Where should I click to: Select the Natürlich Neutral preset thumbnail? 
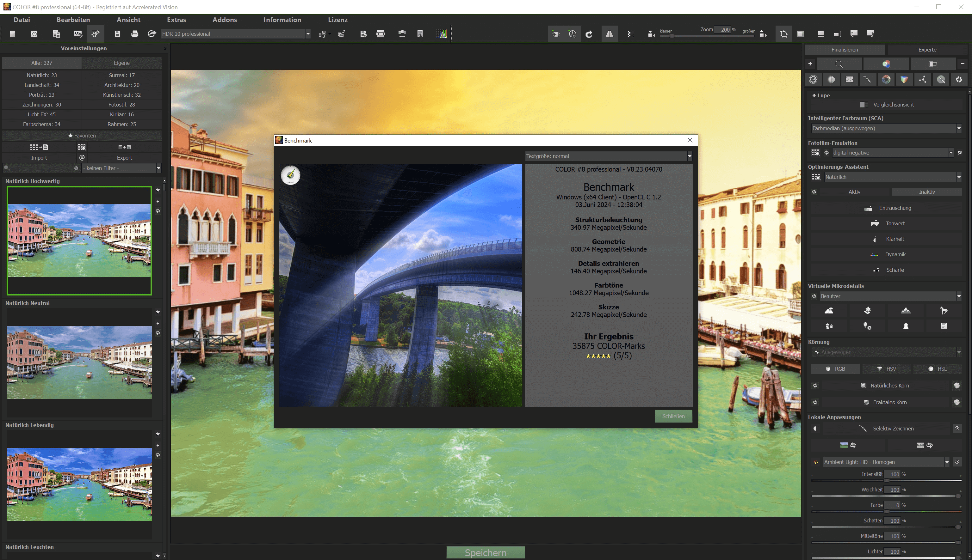coord(79,362)
